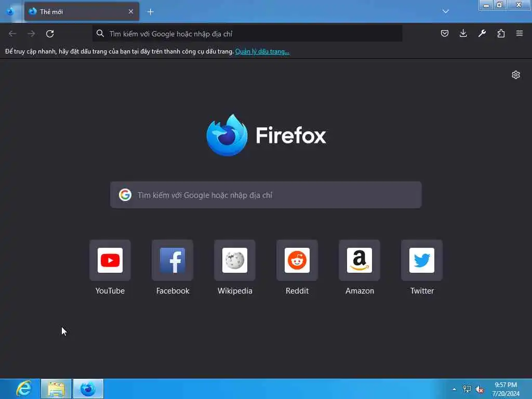Show hidden system tray icons
Image resolution: width=532 pixels, height=399 pixels.
pos(454,389)
